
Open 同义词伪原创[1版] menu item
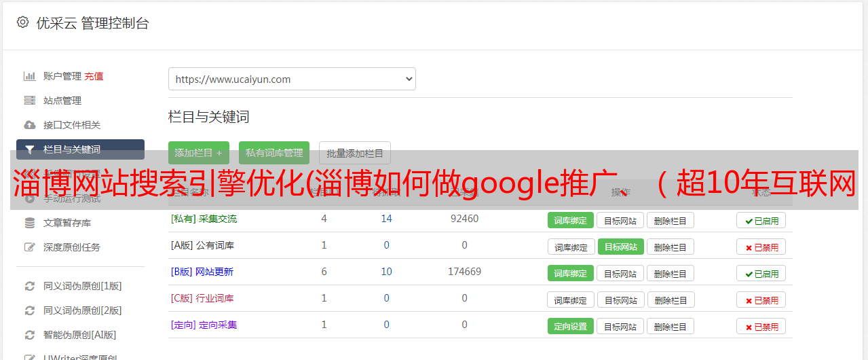point(83,286)
